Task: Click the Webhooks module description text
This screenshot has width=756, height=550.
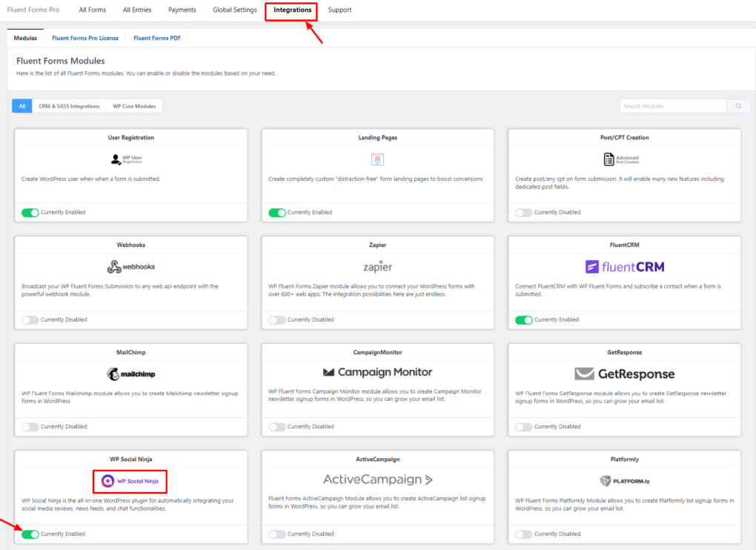Action: (x=119, y=290)
